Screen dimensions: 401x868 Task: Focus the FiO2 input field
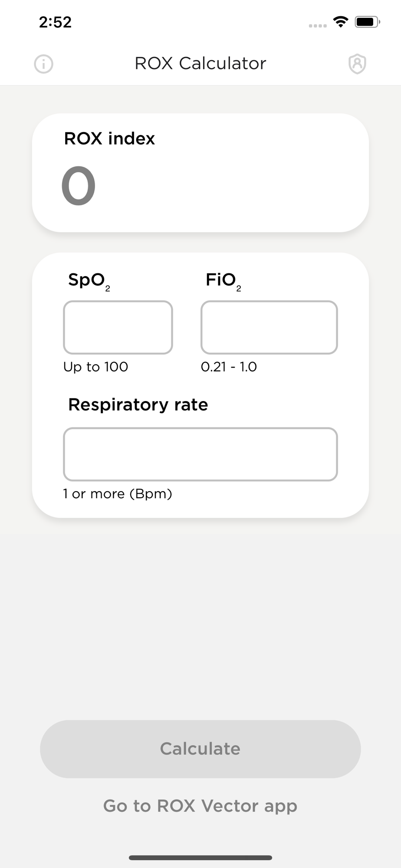(x=269, y=328)
